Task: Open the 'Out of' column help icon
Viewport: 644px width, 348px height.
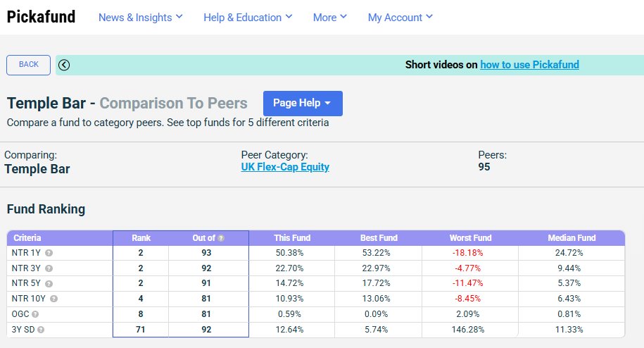Action: (221, 238)
